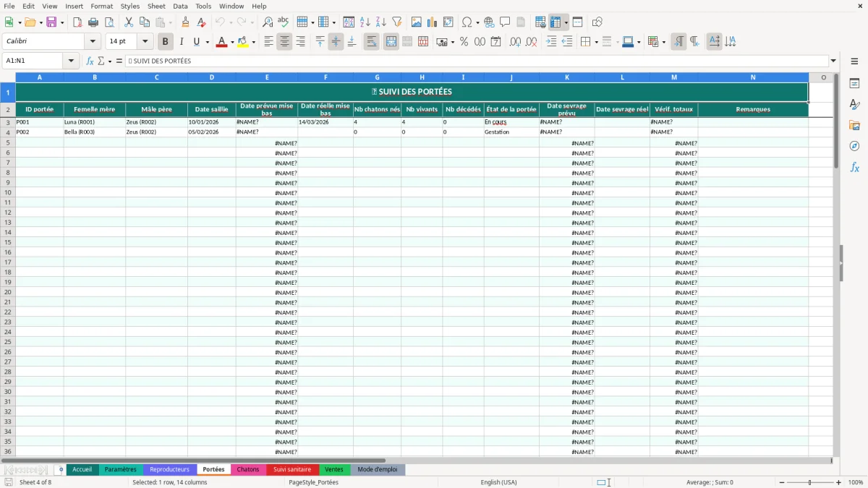Open the Function Wizard fx icon
The height and width of the screenshot is (488, 868).
pyautogui.click(x=90, y=61)
